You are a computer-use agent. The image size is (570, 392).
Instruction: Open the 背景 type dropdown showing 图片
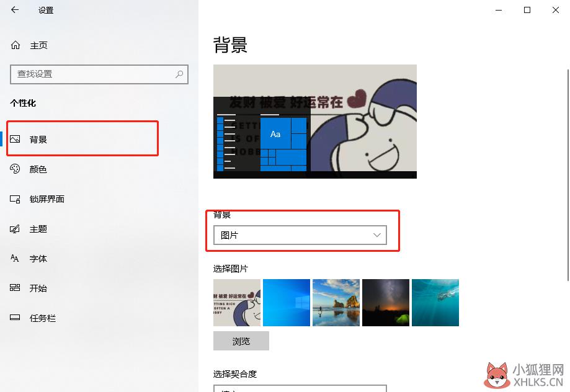tap(300, 235)
